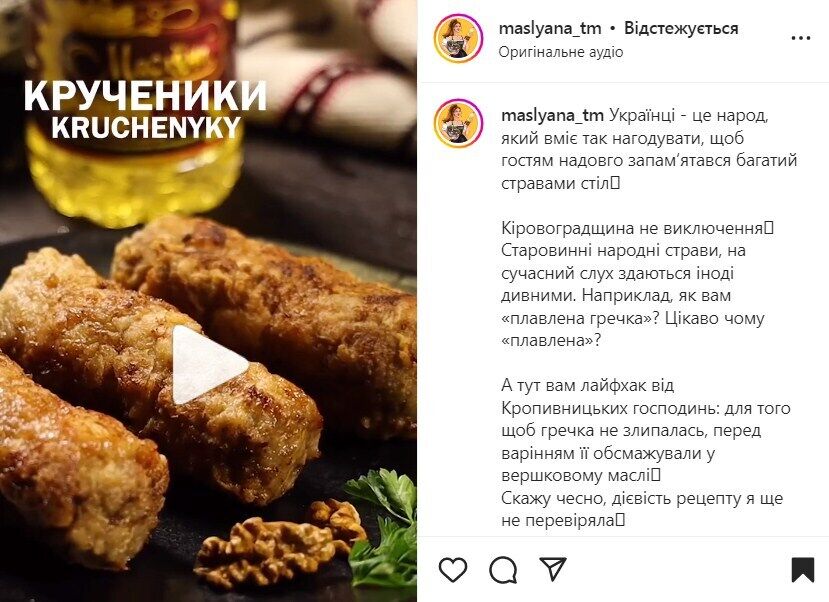Click the oil bottle in the video
Screen dimensions: 829x602
pos(135,106)
